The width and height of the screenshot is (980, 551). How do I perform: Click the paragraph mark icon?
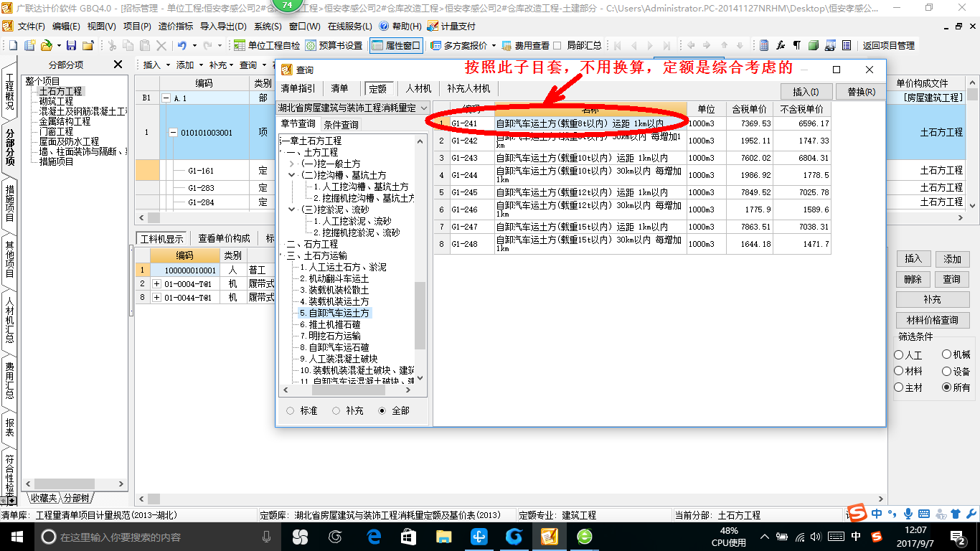pyautogui.click(x=797, y=45)
